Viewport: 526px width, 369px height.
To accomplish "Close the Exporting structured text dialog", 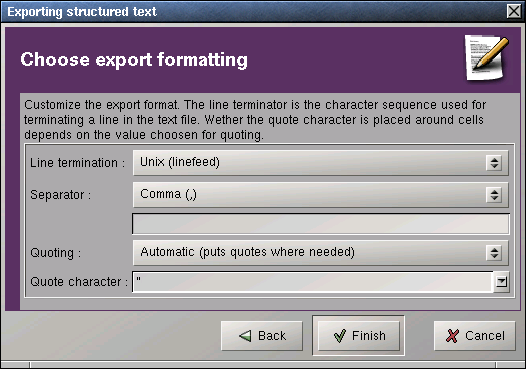I will coord(514,11).
